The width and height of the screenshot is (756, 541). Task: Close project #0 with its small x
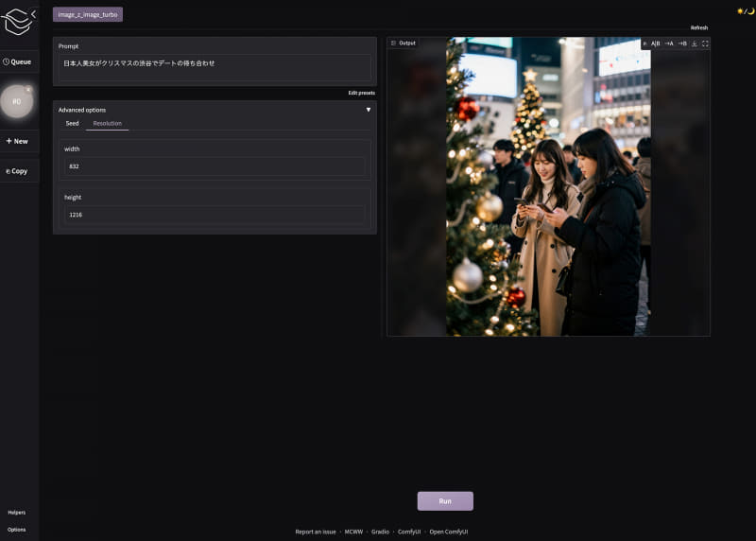click(28, 89)
